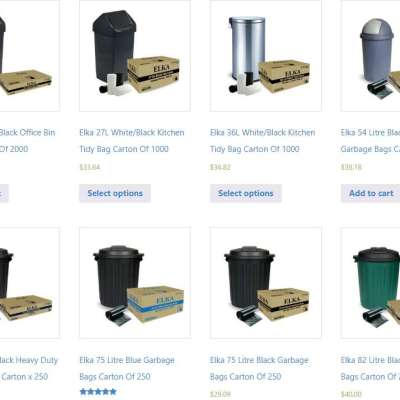400x400 pixels.
Task: Click the Black Office Bin title link
Action: click(27, 141)
